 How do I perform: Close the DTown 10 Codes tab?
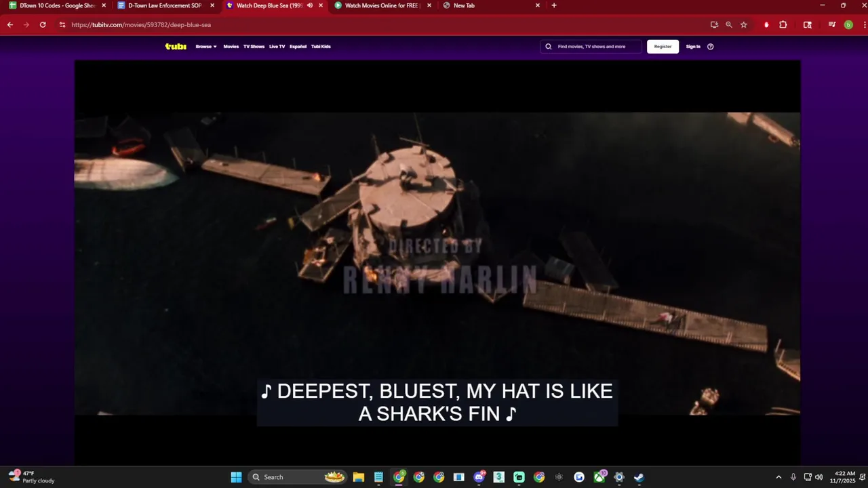104,5
